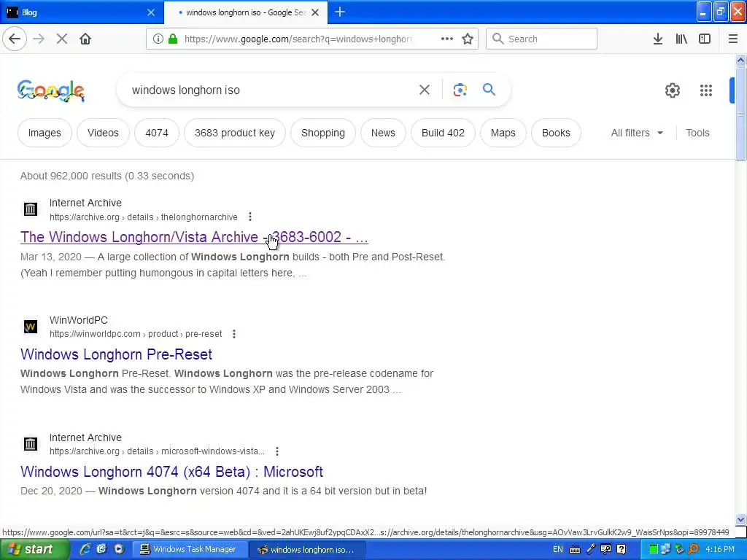Screen dimensions: 747x560
Task: Click the page scrollbar down arrow
Action: (x=740, y=519)
